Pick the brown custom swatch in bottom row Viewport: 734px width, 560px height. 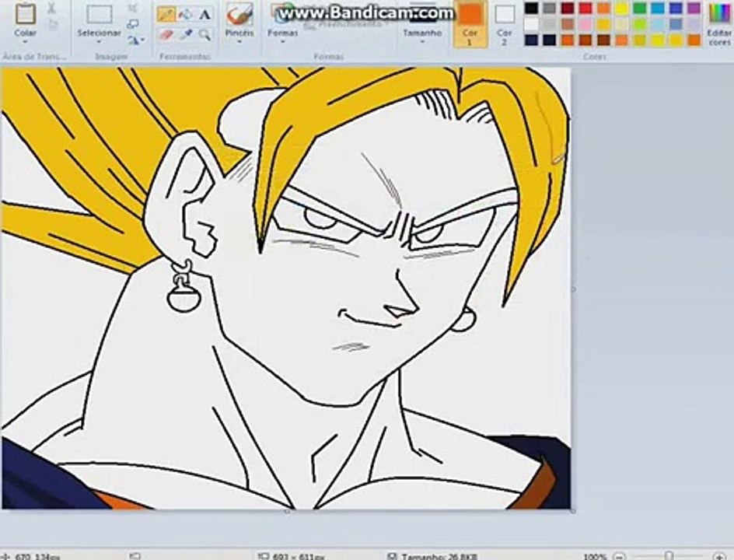[604, 40]
